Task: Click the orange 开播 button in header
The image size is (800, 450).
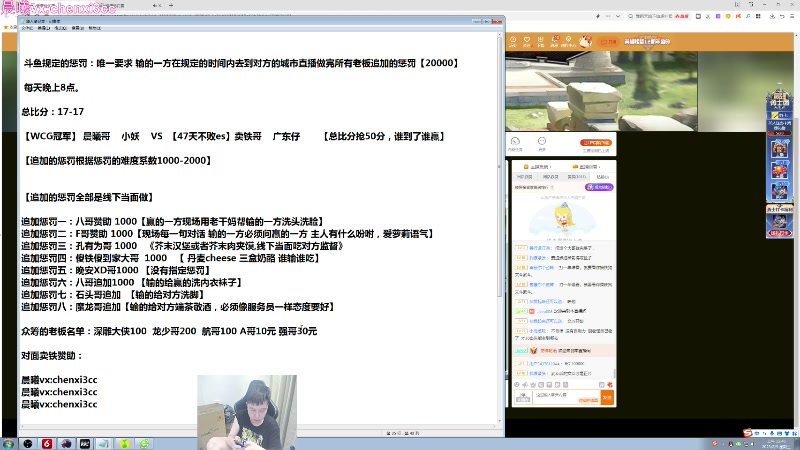Action: pos(608,41)
